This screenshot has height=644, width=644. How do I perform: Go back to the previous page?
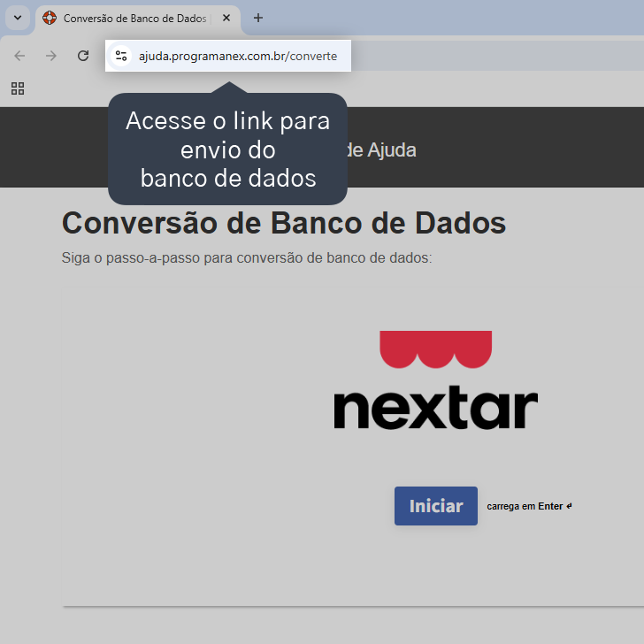click(x=19, y=56)
